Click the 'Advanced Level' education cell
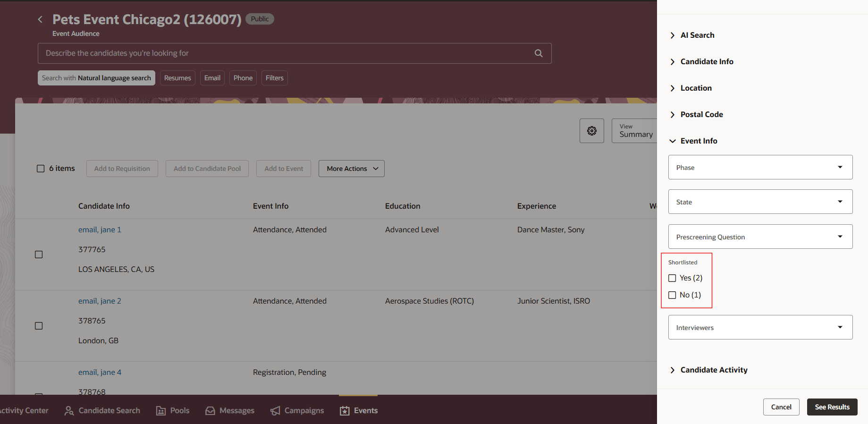The height and width of the screenshot is (424, 868). click(412, 229)
